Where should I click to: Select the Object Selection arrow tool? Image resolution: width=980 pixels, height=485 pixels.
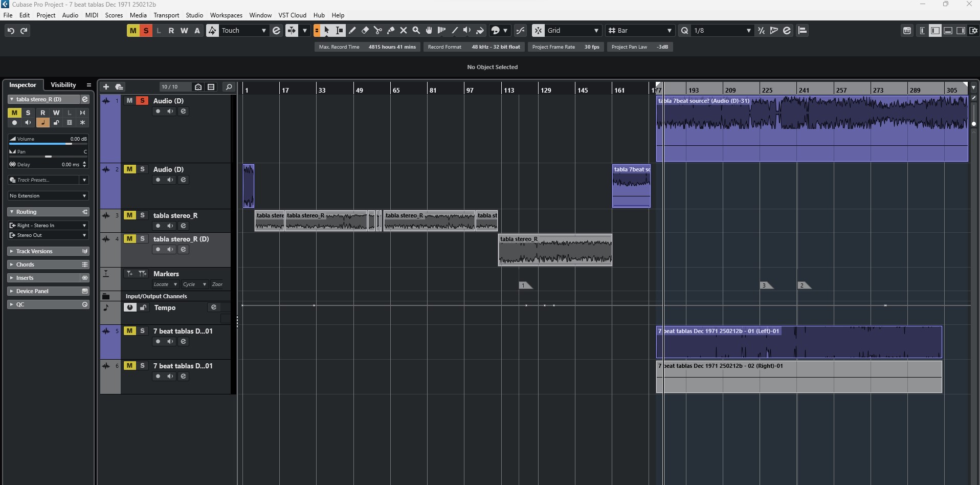click(327, 31)
